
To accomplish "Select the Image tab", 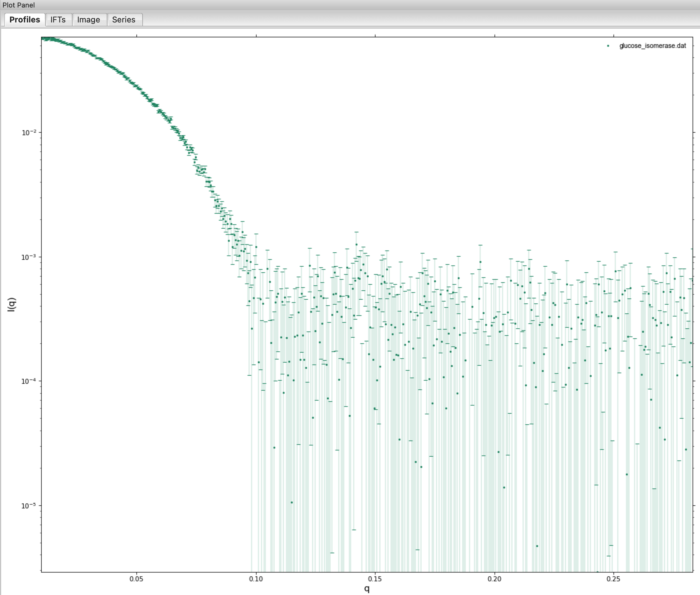I will tap(88, 20).
